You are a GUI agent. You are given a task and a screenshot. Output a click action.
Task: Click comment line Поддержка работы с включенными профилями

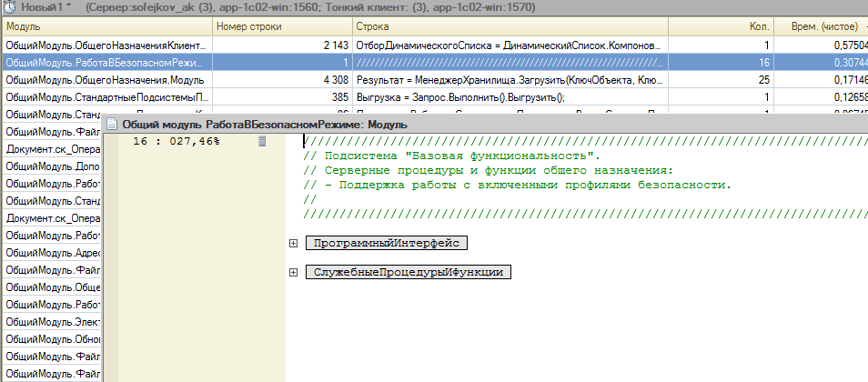click(x=518, y=185)
